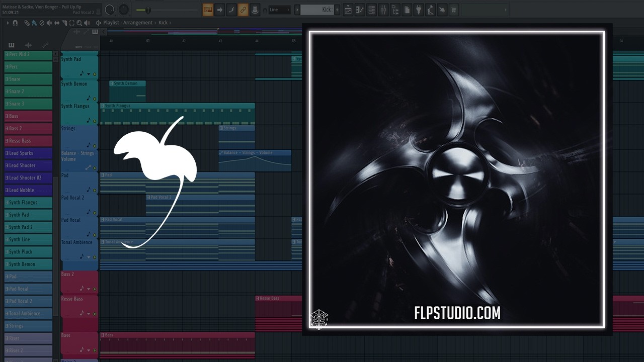Image resolution: width=644 pixels, height=362 pixels.
Task: Open the Piano roll view icon
Action: point(360,10)
